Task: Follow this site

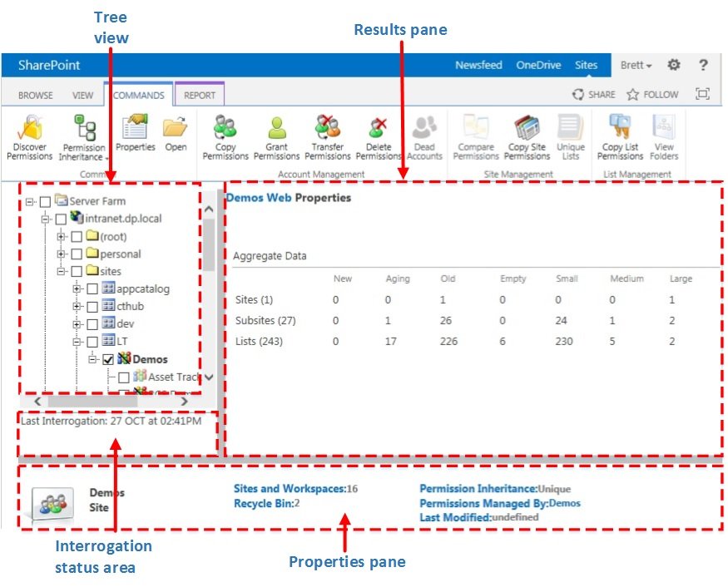Action: coord(652,94)
